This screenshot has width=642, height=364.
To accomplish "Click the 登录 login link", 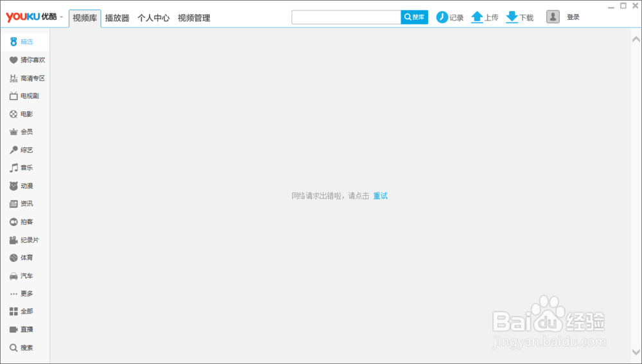I will coord(573,17).
